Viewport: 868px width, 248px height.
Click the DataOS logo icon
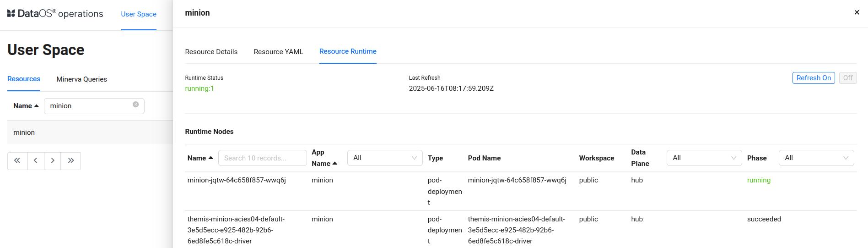pos(11,14)
